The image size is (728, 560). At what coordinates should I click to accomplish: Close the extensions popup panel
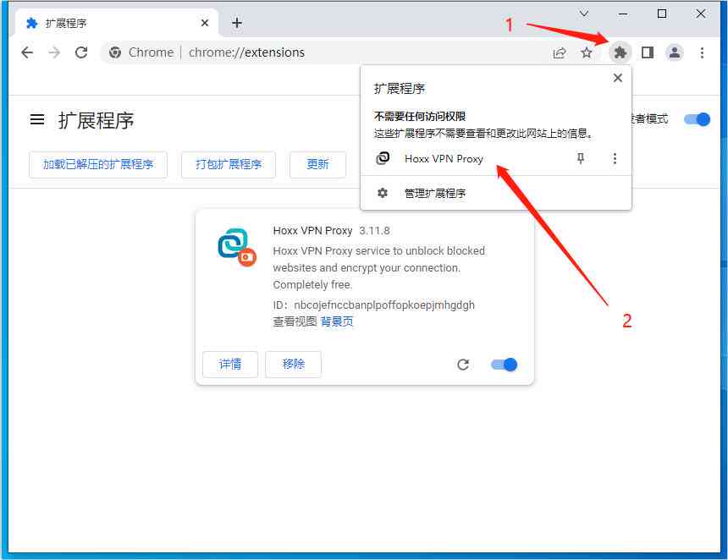pyautogui.click(x=617, y=78)
